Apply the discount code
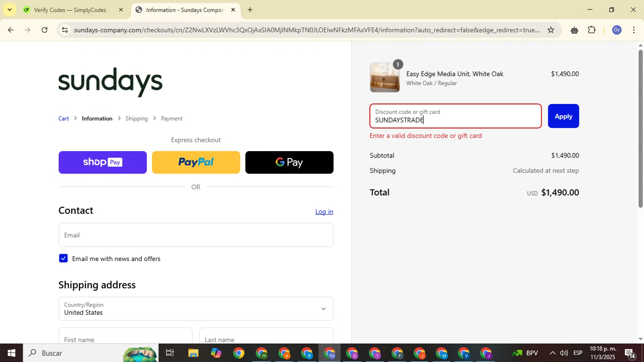 tap(563, 116)
